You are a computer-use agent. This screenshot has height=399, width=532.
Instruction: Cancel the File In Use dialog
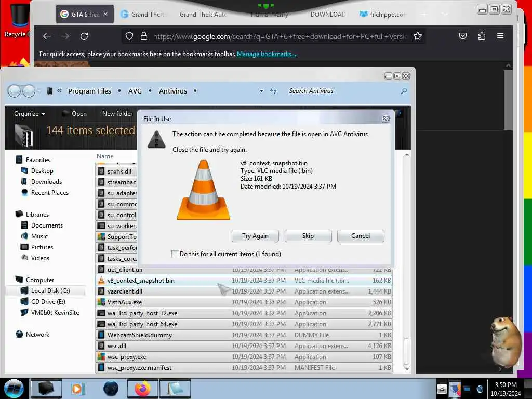(x=361, y=236)
